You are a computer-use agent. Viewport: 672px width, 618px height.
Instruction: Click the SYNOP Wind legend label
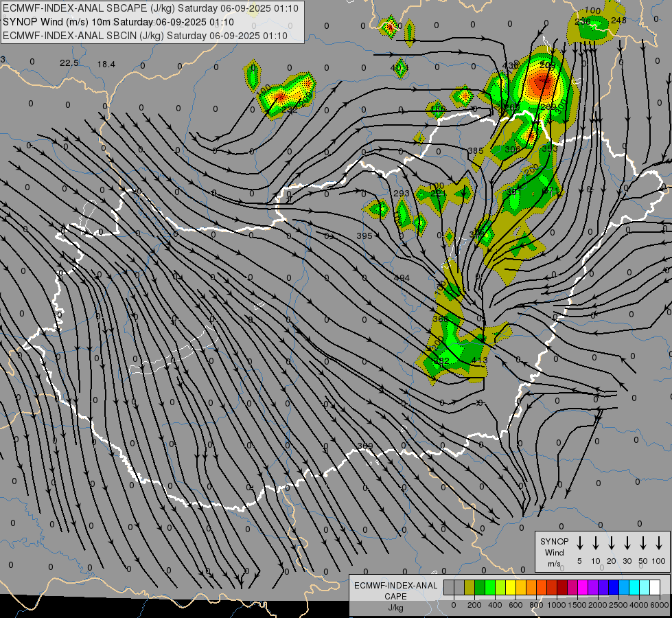[554, 547]
